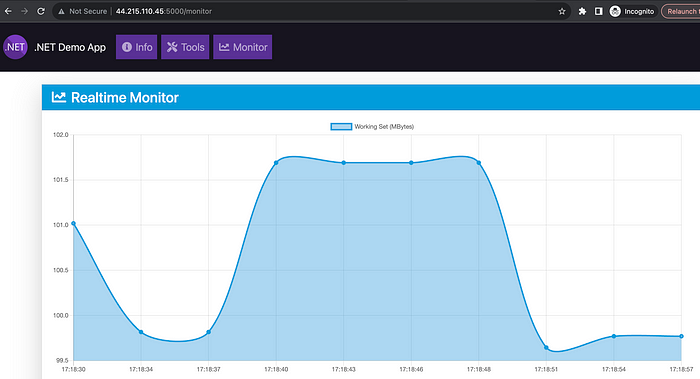
Task: Open the Info page
Action: (x=137, y=47)
